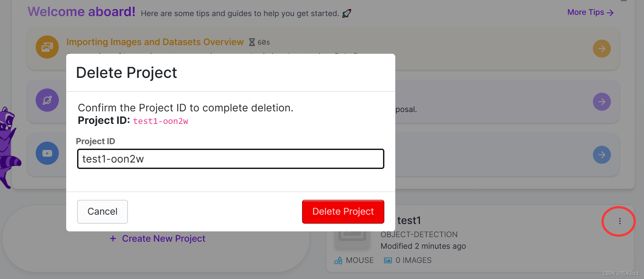Open the test1 project three-dot menu

[620, 221]
